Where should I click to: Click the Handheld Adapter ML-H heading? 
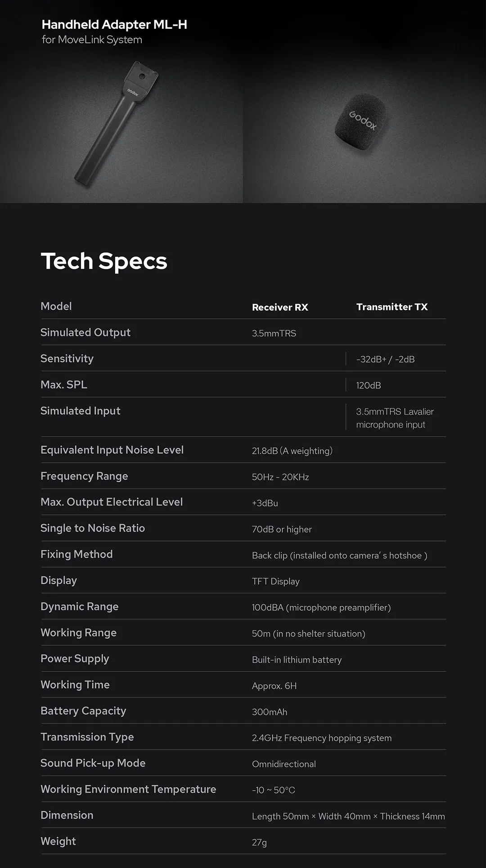pos(114,24)
